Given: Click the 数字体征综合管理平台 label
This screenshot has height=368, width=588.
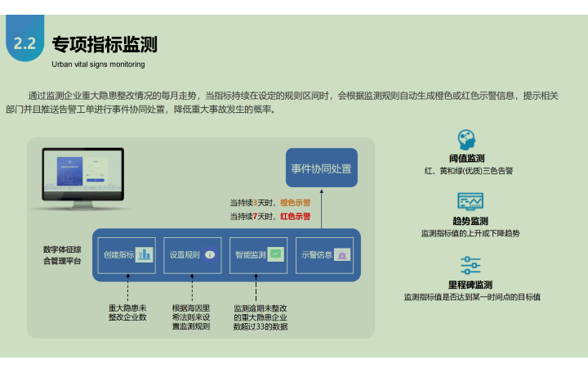Looking at the screenshot, I should pyautogui.click(x=62, y=255).
